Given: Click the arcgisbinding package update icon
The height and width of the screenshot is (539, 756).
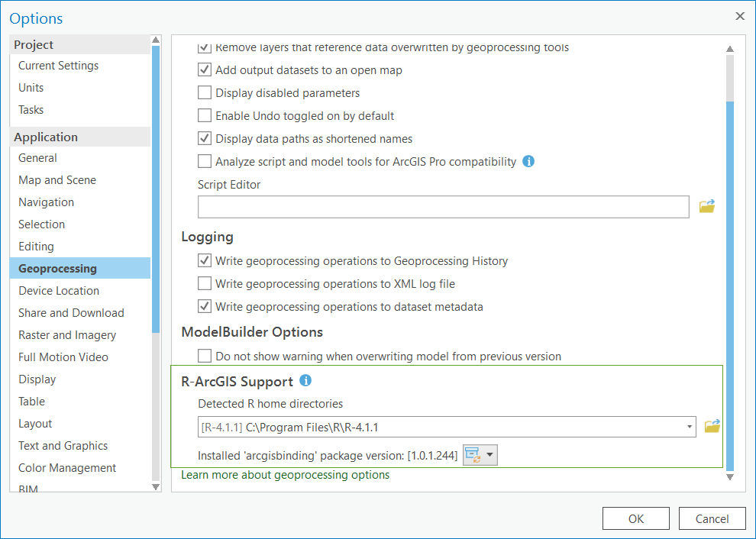Looking at the screenshot, I should point(473,456).
